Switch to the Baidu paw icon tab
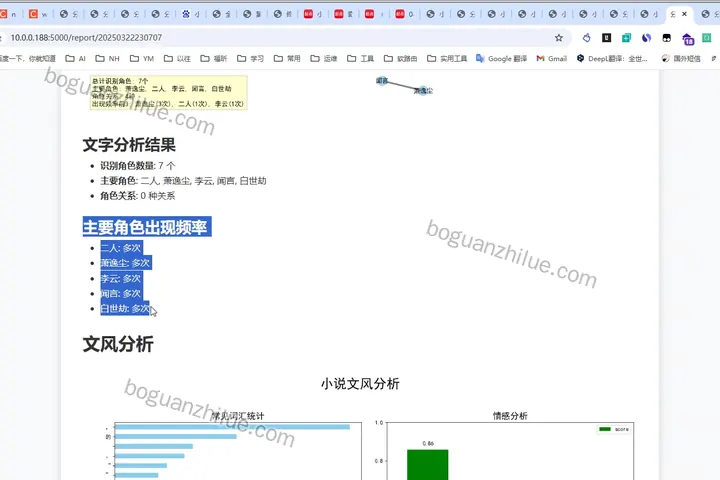The width and height of the screenshot is (720, 480). [191, 14]
